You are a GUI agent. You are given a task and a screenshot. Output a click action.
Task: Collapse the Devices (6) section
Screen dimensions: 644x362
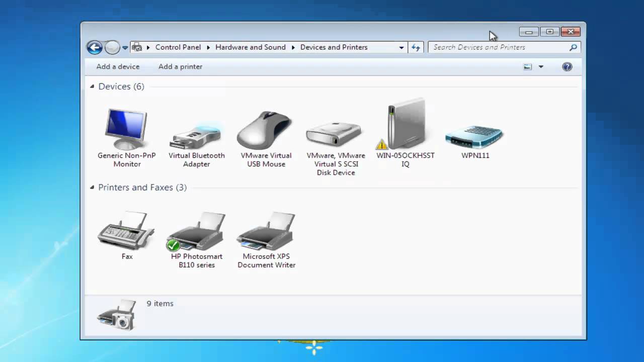click(x=92, y=86)
